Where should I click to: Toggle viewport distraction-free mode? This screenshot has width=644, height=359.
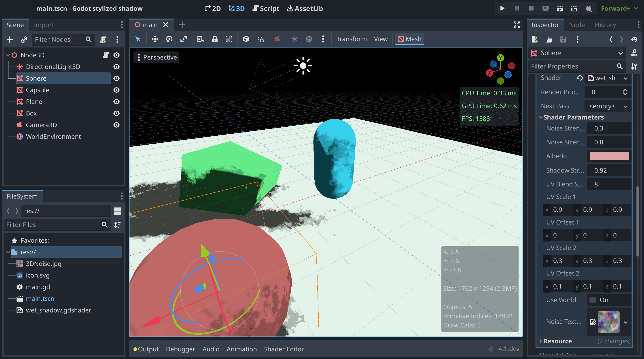point(517,25)
